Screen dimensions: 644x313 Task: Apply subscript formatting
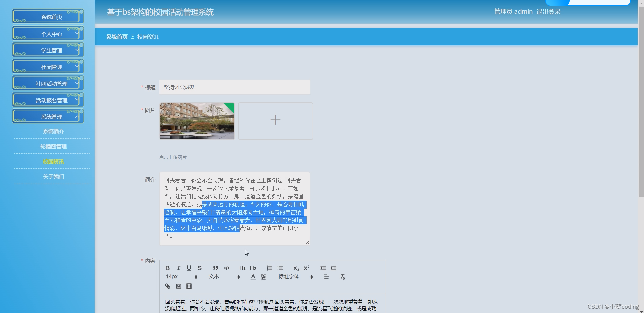coord(296,268)
